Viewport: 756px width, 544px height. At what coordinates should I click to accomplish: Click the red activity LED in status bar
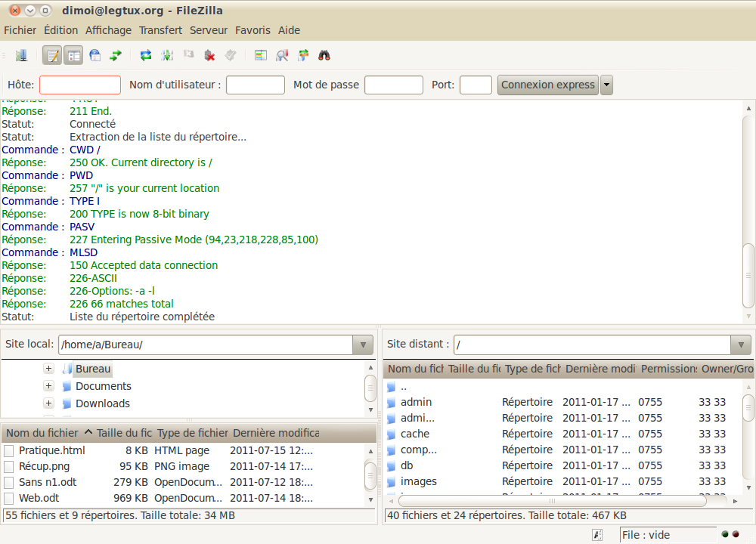coord(736,534)
